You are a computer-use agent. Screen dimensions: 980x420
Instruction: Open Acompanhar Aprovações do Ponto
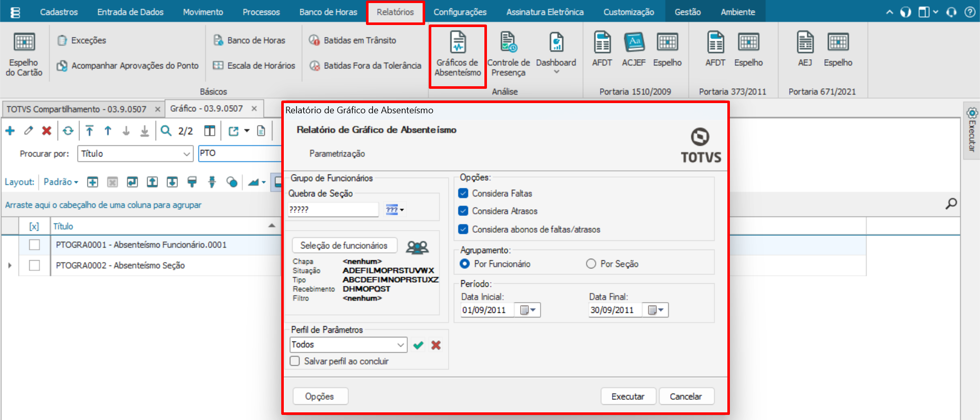coord(128,66)
